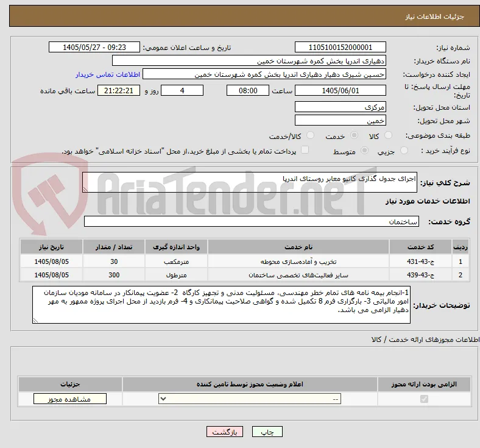The image size is (480, 448).
Task: Click the تخریب و آماده‌سازی محوطه cell
Action: pyautogui.click(x=298, y=261)
